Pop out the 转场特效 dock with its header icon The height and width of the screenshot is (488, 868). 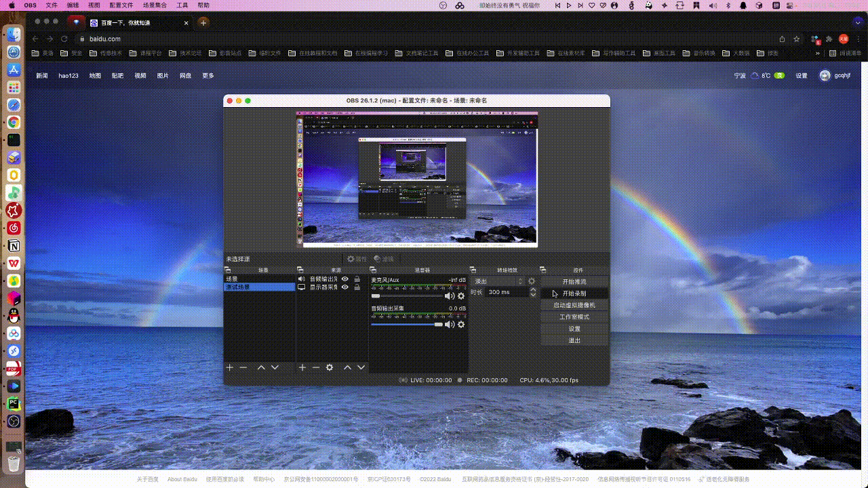click(473, 270)
